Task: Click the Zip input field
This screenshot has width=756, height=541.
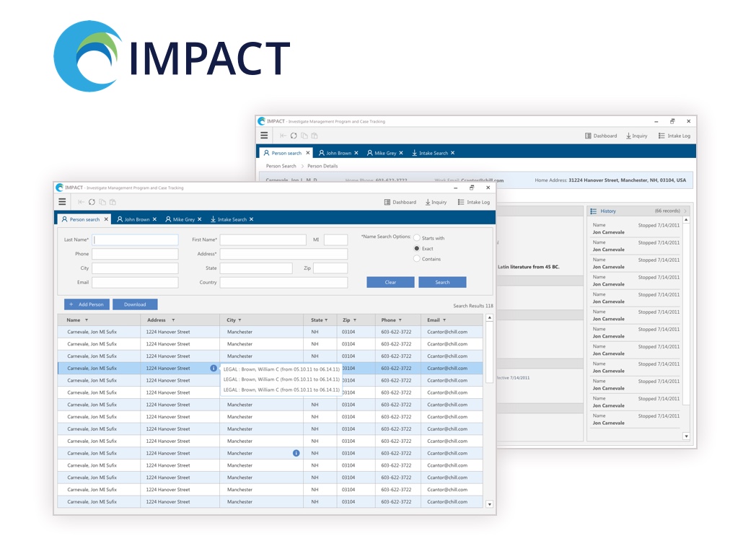Action: pyautogui.click(x=330, y=268)
